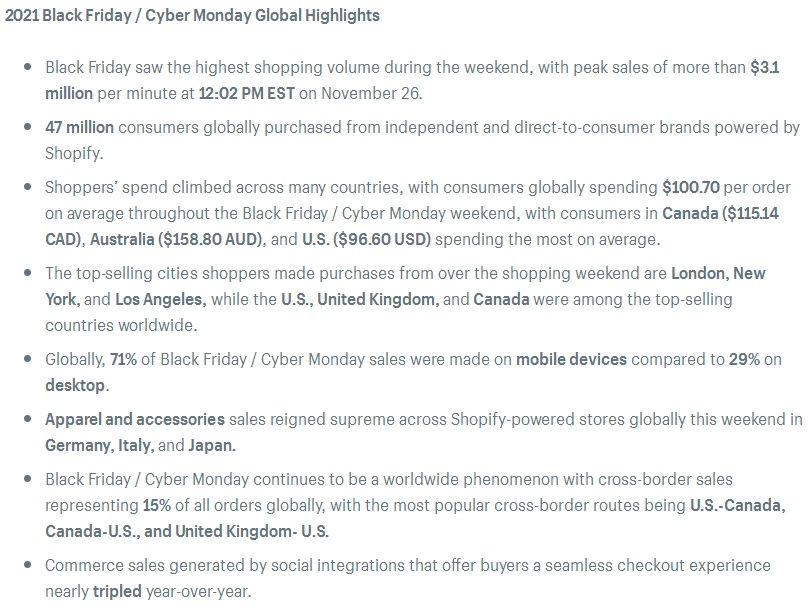Click "Canada ($115.14 CAD)" text
The height and width of the screenshot is (608, 809).
point(720,213)
